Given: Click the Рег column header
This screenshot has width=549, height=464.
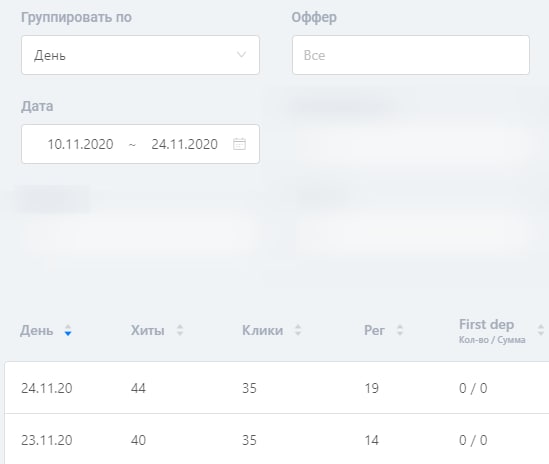Looking at the screenshot, I should point(374,330).
